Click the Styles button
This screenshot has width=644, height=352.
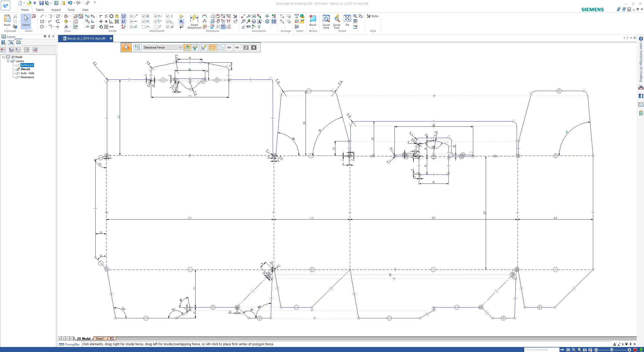click(x=373, y=16)
